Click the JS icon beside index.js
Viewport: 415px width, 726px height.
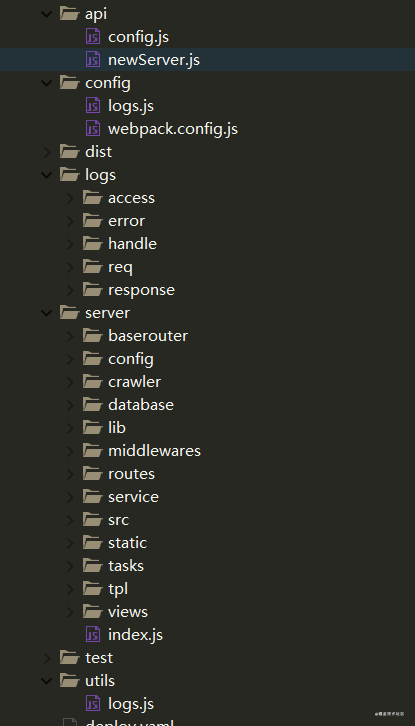pyautogui.click(x=93, y=634)
